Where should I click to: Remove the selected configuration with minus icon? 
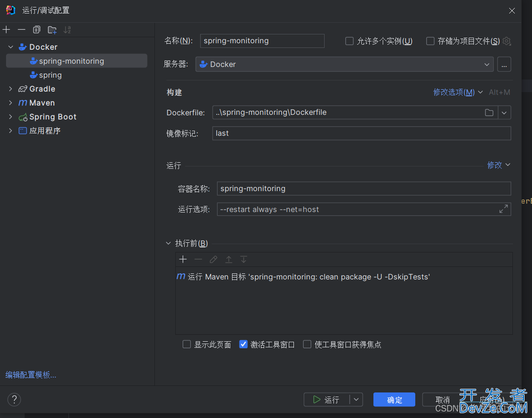(x=21, y=30)
